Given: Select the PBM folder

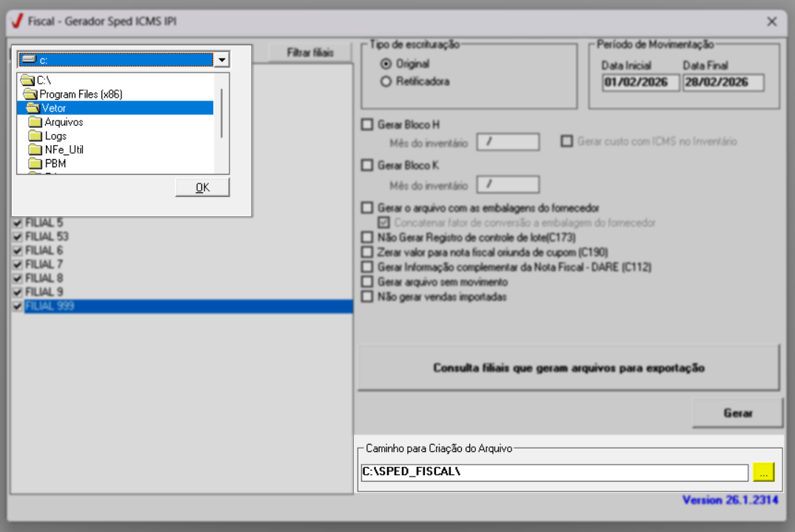Looking at the screenshot, I should coord(56,164).
